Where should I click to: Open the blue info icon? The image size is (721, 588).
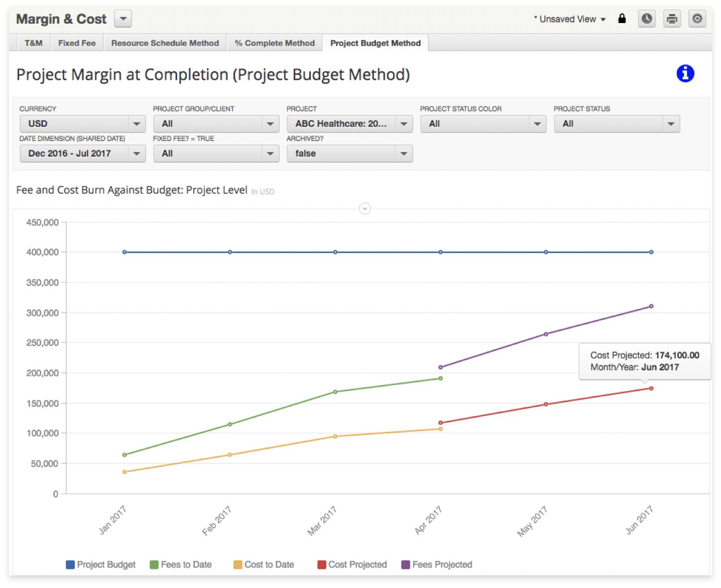coord(685,74)
